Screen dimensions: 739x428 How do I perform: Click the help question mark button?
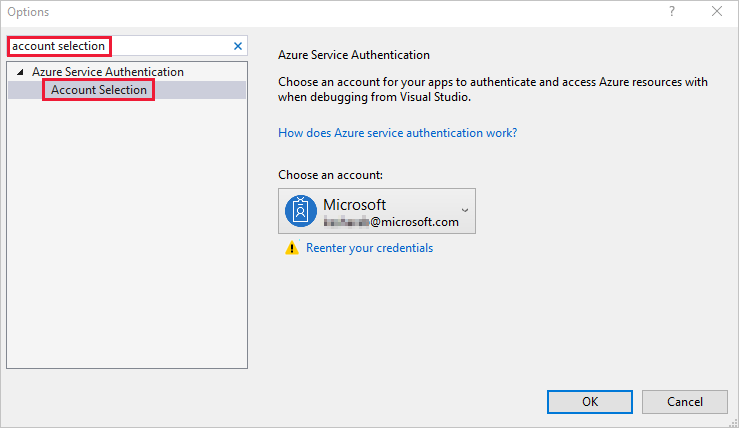pos(669,12)
